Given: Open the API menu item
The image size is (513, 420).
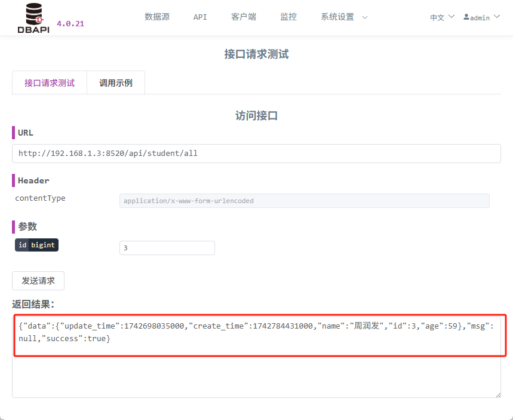Looking at the screenshot, I should pos(200,17).
